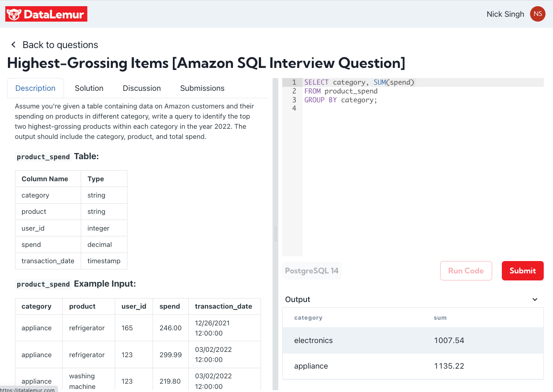Click line 4 in code editor
This screenshot has height=392, width=553.
[397, 108]
